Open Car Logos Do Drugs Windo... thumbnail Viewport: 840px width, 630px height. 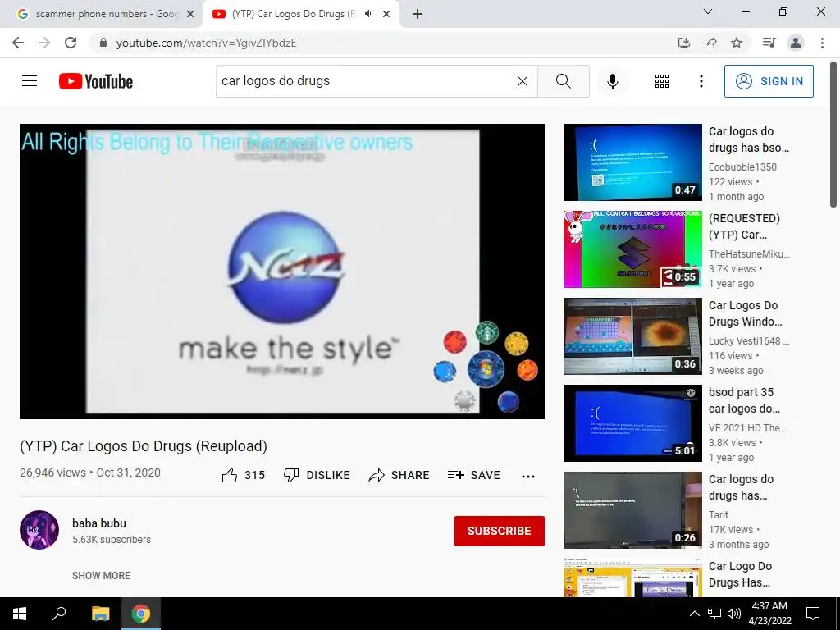click(632, 336)
